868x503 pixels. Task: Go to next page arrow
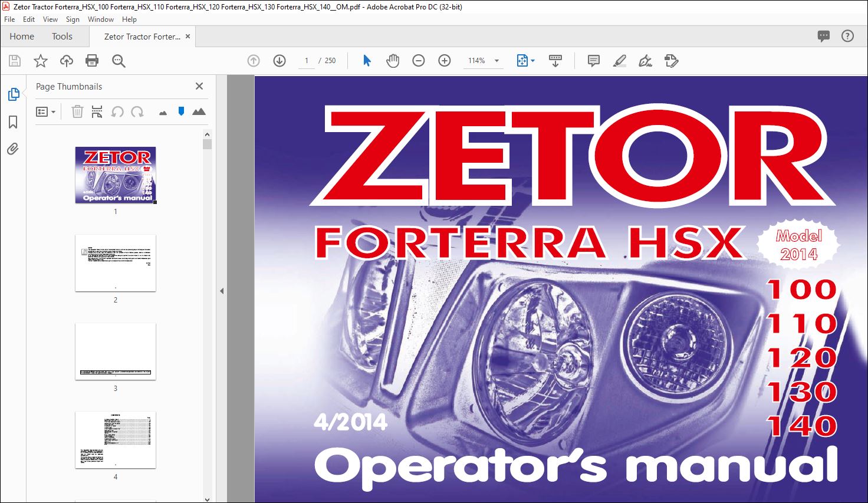click(280, 61)
